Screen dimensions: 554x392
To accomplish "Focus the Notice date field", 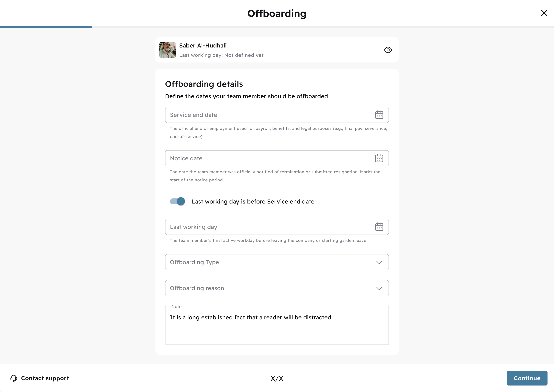I will (x=277, y=158).
